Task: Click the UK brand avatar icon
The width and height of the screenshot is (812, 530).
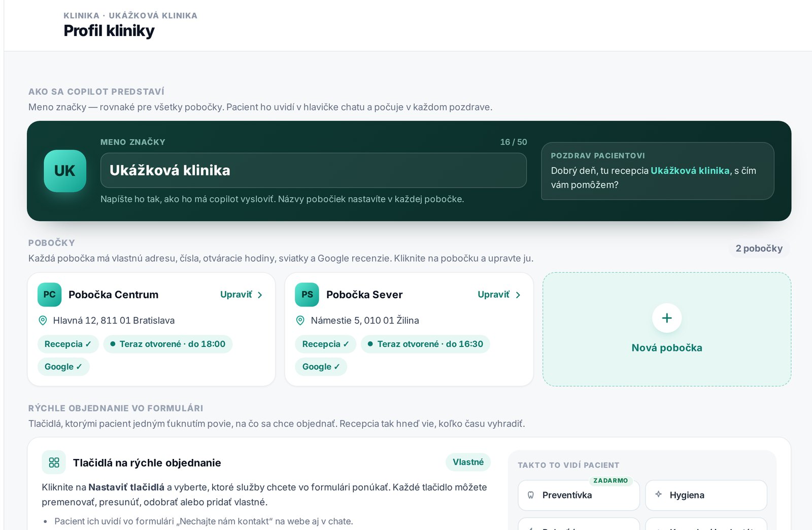Action: tap(65, 171)
